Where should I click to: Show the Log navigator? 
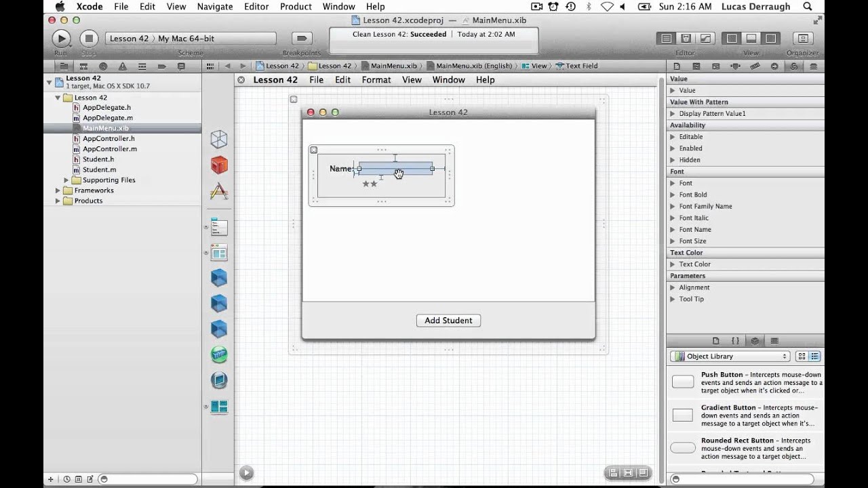pos(181,66)
